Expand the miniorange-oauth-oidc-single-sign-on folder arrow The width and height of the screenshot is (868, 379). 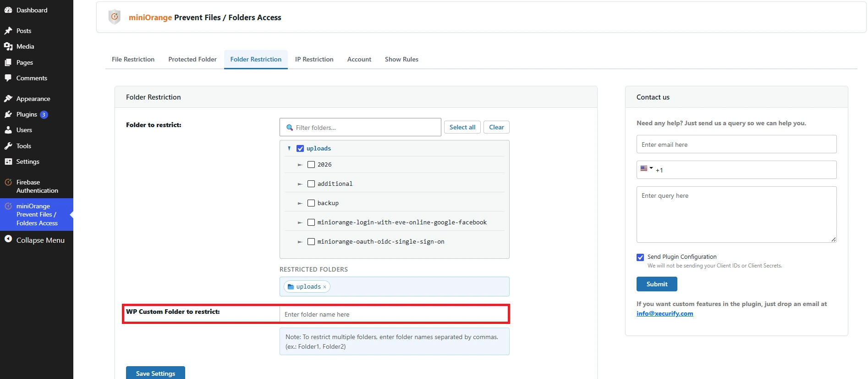point(300,242)
